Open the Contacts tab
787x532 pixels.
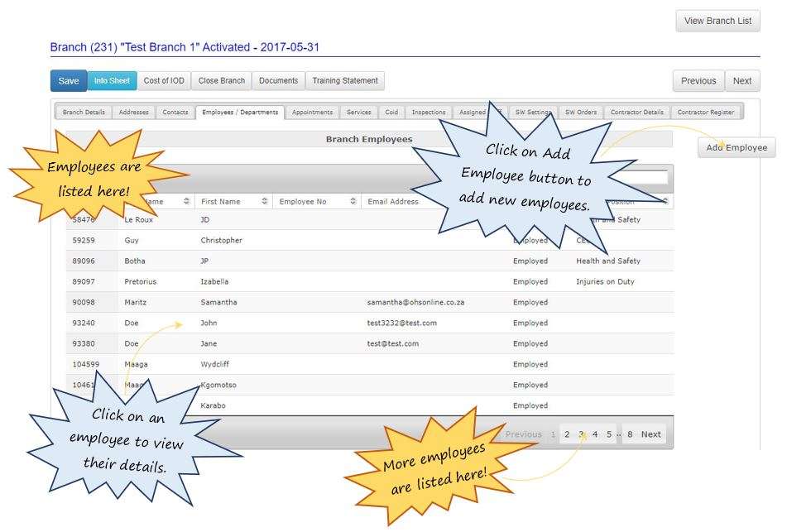tap(175, 112)
